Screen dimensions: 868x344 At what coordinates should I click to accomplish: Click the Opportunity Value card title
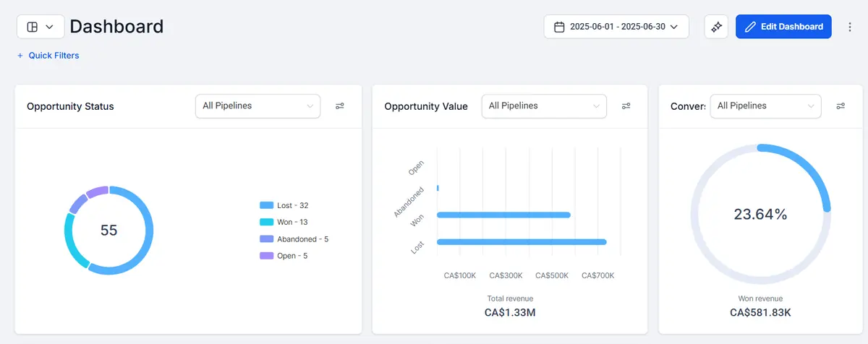426,106
